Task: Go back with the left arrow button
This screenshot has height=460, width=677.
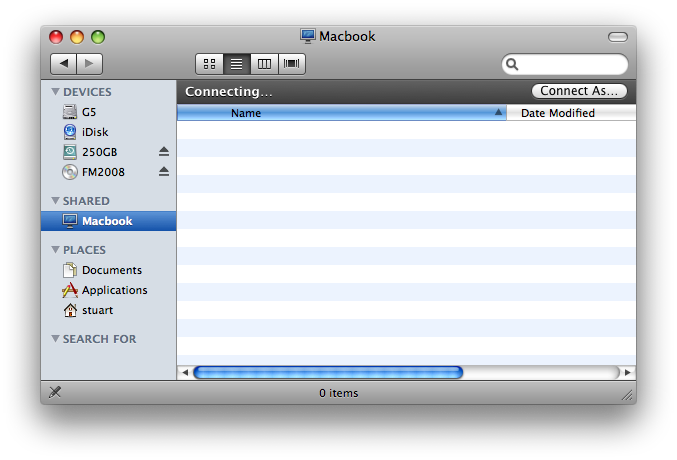Action: (x=64, y=64)
